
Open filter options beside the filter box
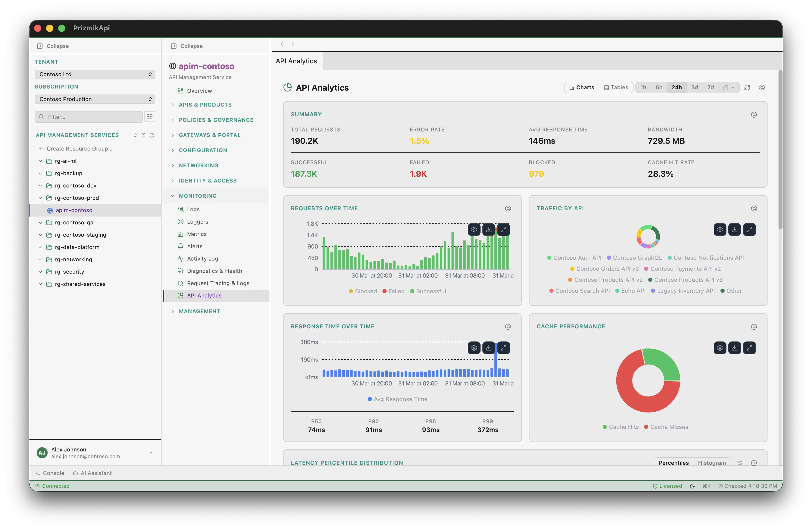[150, 117]
